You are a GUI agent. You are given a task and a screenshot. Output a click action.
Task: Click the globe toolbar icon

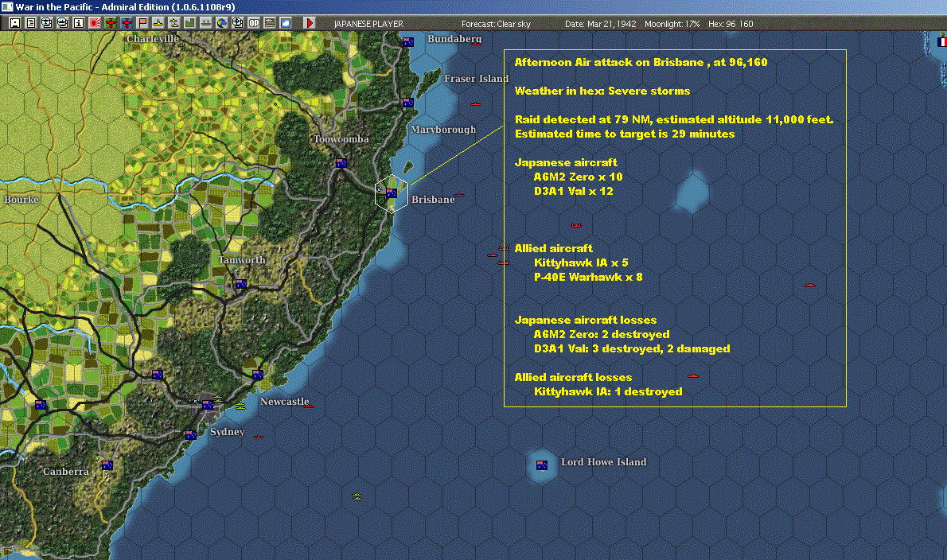(222, 23)
